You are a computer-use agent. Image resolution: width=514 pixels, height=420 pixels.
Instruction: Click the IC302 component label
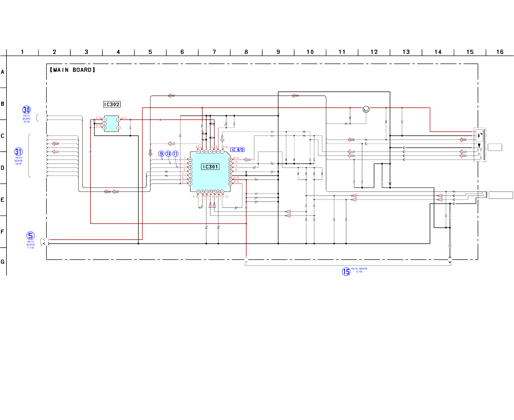tap(112, 104)
